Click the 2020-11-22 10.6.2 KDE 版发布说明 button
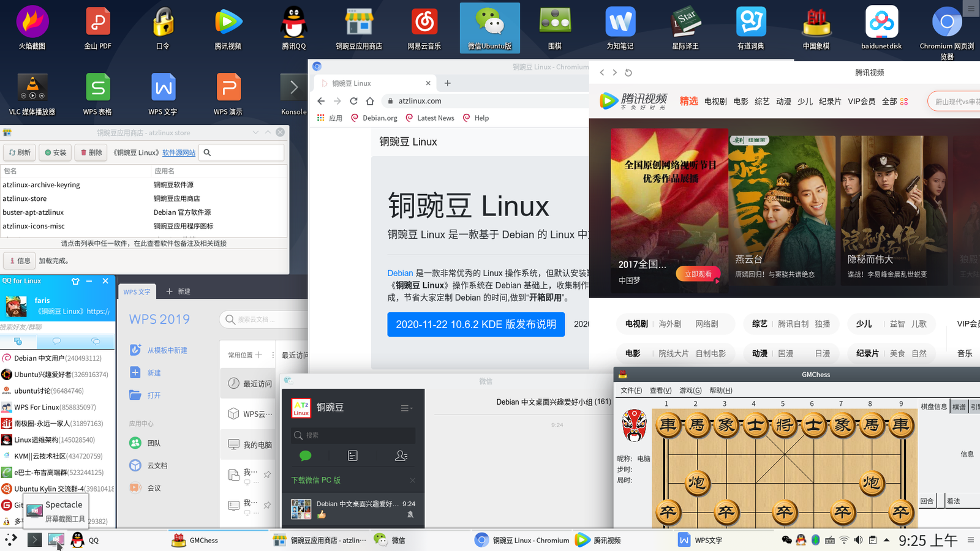980x551 pixels. 476,324
